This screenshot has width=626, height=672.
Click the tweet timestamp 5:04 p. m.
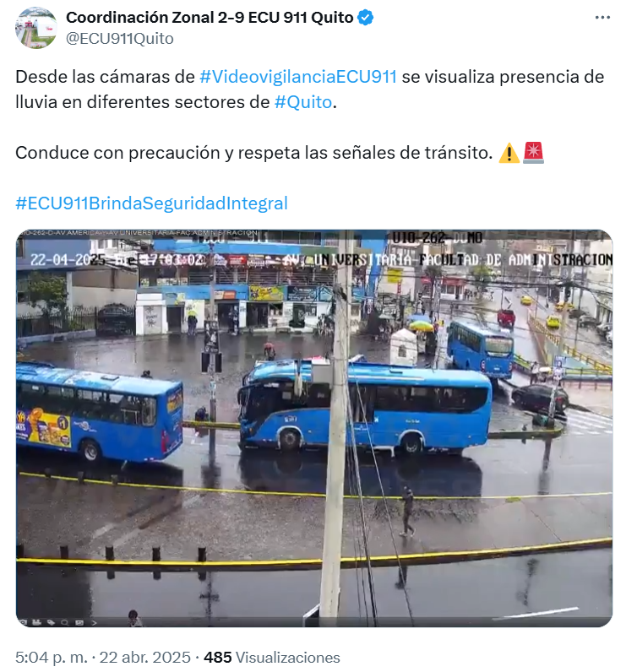(x=51, y=657)
